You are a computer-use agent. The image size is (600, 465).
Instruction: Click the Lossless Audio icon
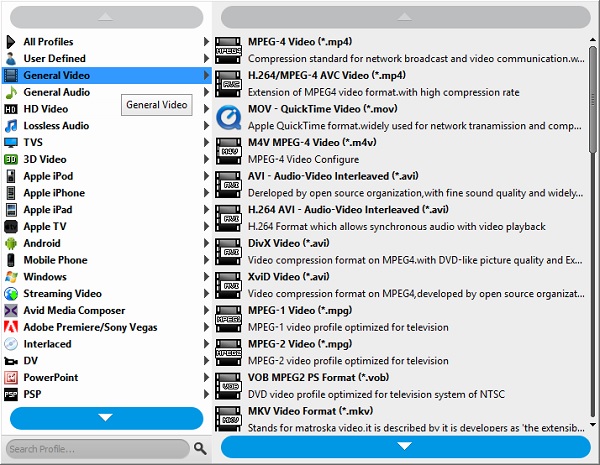[11, 126]
